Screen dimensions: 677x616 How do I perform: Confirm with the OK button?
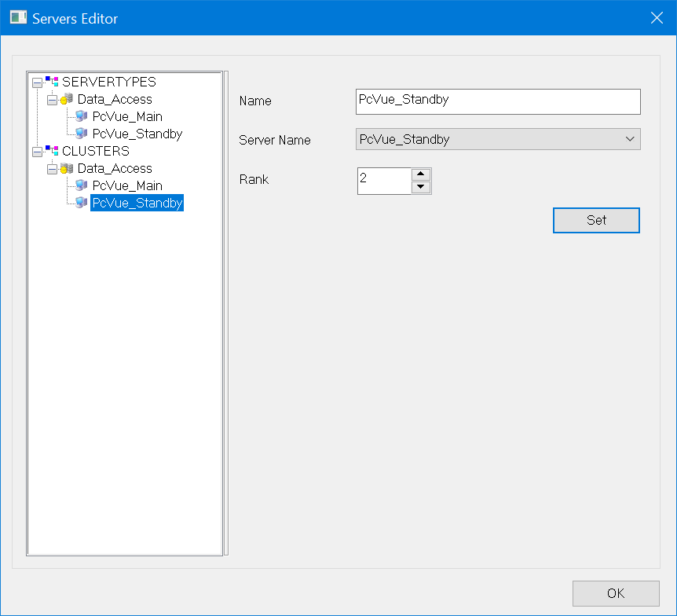(x=615, y=593)
